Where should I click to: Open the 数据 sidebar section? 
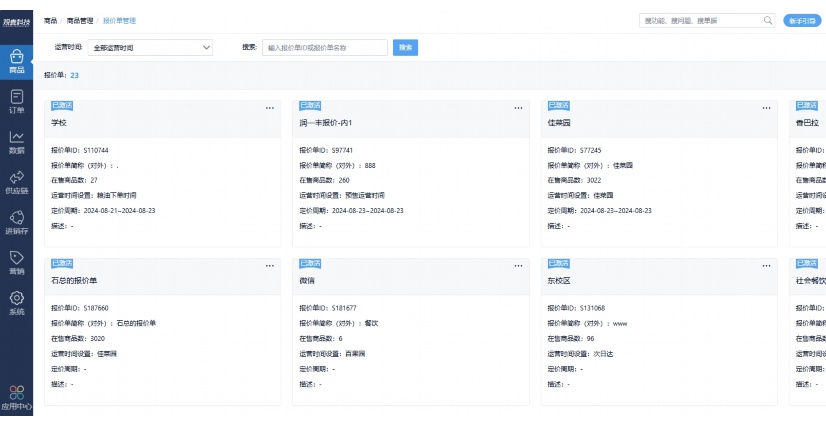pyautogui.click(x=16, y=143)
